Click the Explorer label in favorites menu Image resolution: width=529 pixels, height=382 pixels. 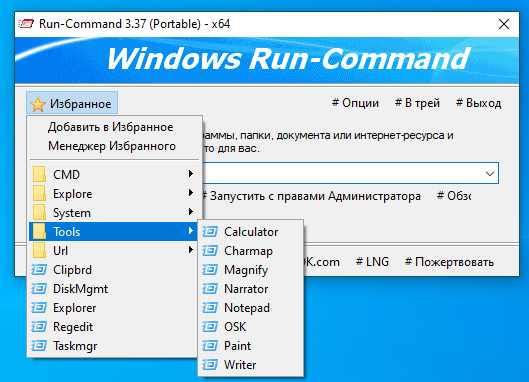click(x=75, y=308)
